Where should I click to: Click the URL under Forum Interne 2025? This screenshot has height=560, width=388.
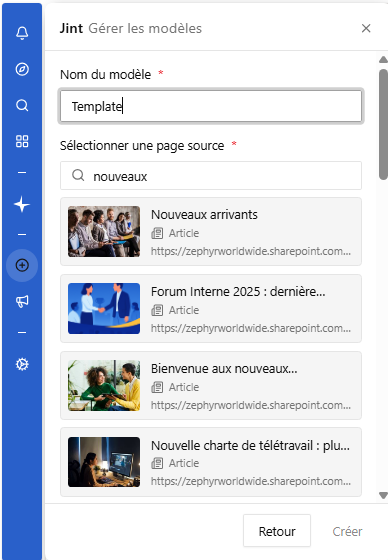tap(250, 328)
